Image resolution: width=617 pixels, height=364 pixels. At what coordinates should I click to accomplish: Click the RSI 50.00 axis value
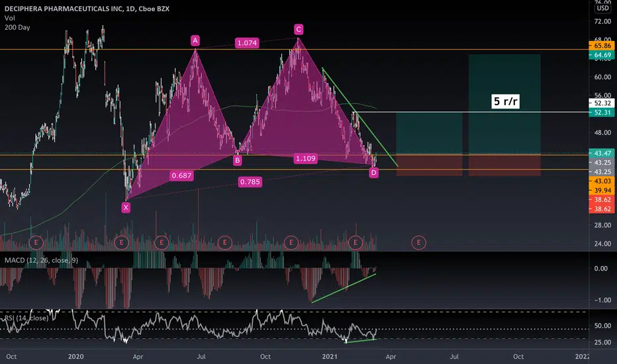click(x=602, y=326)
